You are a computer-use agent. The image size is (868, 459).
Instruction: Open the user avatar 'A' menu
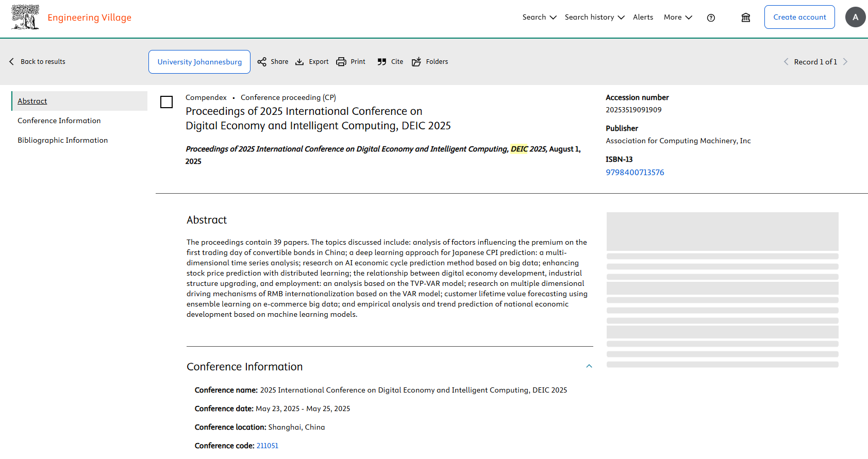[855, 17]
